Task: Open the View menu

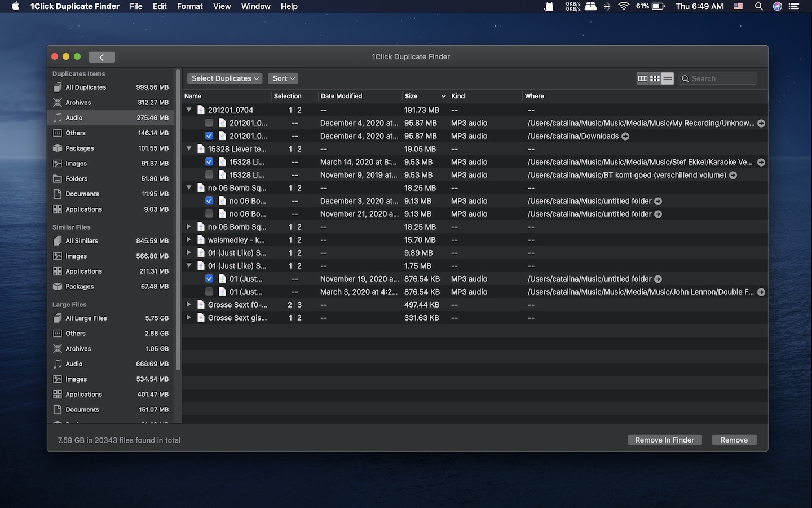Action: pyautogui.click(x=222, y=6)
